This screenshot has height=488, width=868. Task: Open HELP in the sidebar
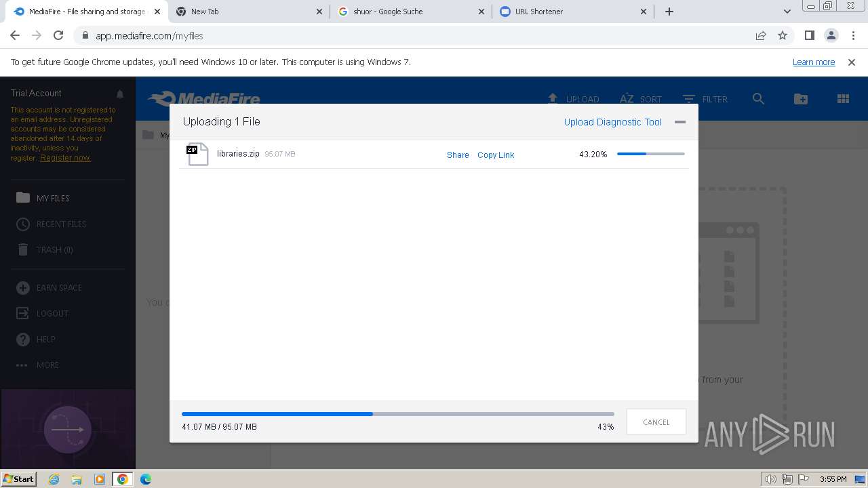[x=46, y=339]
